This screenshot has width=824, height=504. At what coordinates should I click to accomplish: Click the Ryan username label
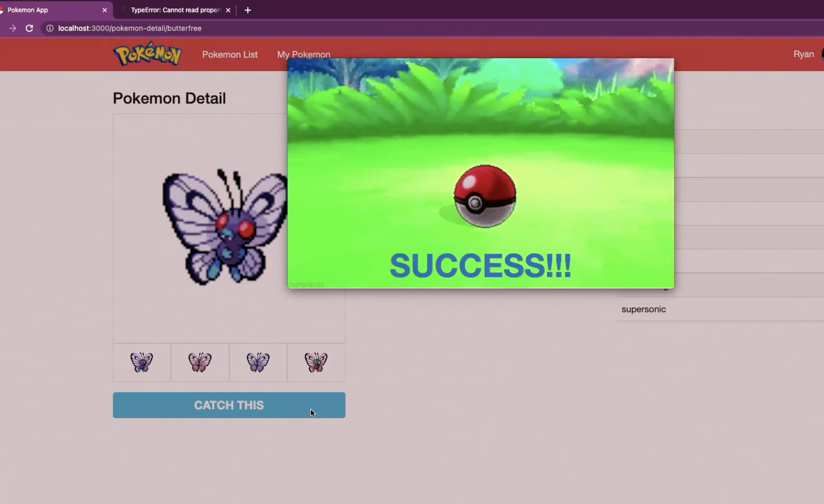(x=804, y=54)
